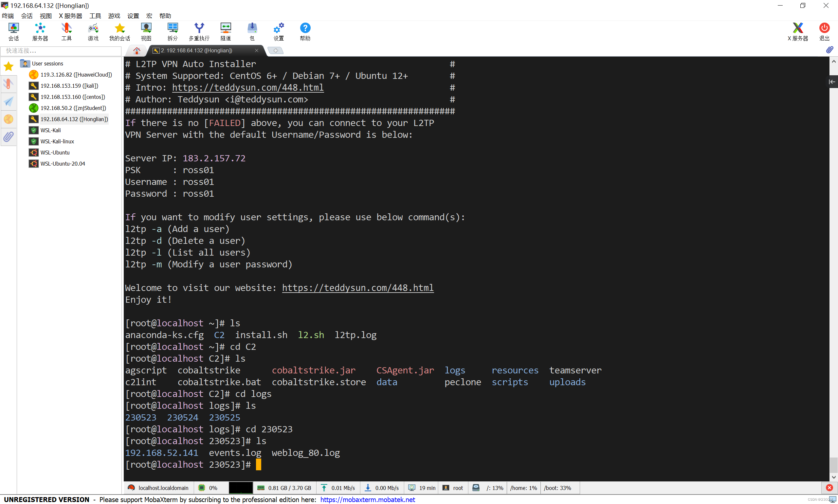Open the 工具 menu in menu bar

[95, 16]
